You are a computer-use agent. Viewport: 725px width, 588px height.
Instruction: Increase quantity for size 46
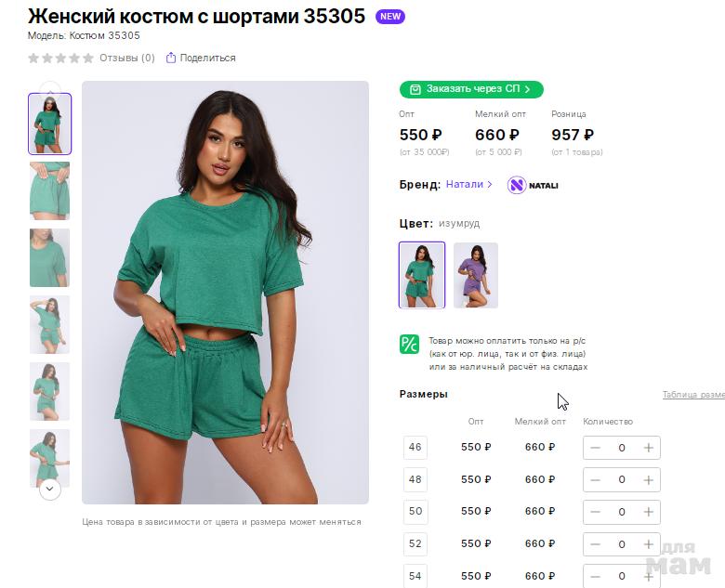point(648,448)
